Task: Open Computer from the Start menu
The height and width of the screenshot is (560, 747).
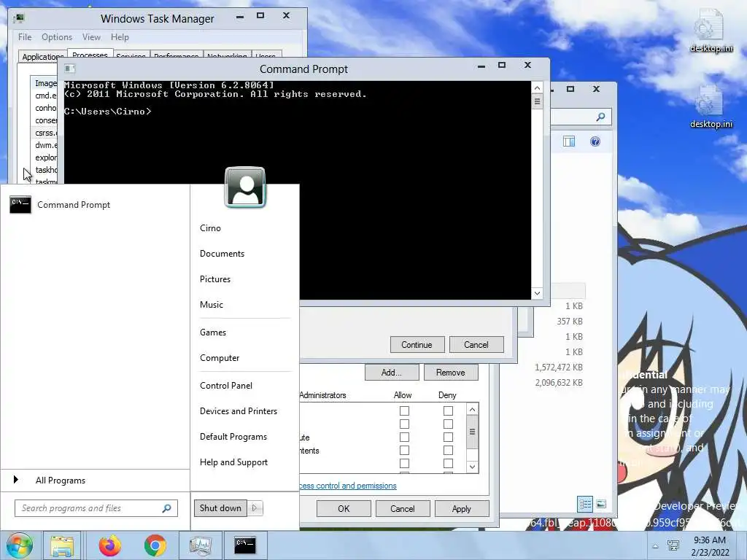Action: click(x=220, y=358)
